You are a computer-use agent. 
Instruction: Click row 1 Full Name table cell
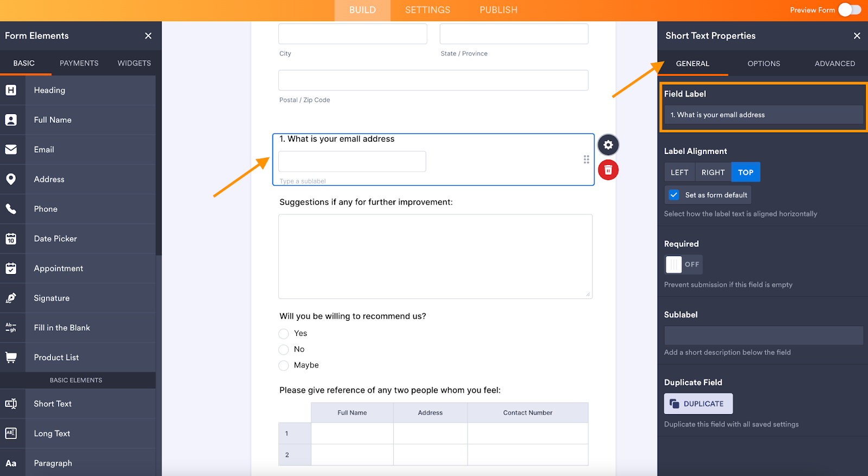point(352,433)
